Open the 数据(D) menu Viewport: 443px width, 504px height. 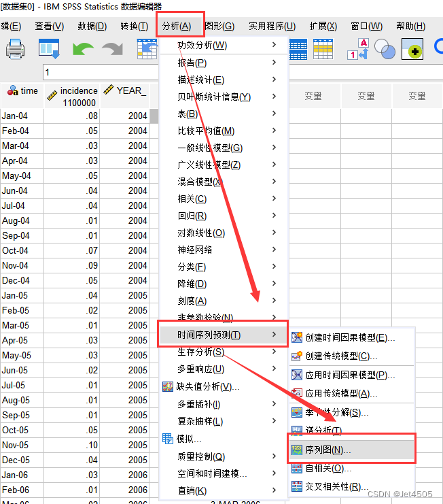pos(92,26)
